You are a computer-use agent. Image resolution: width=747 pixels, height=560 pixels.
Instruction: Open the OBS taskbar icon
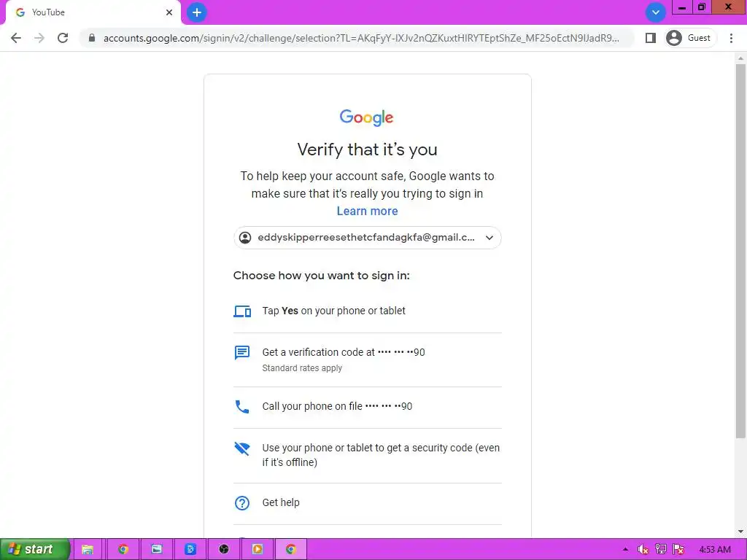coord(224,550)
